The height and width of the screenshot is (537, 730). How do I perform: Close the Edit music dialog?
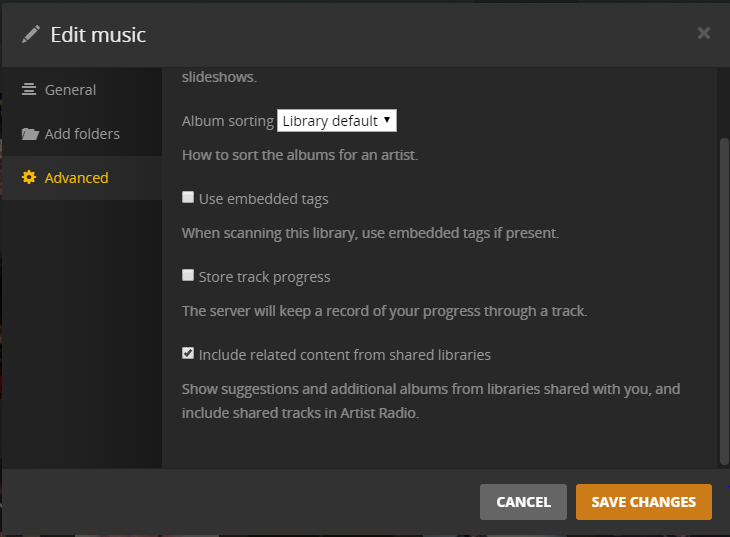tap(704, 33)
